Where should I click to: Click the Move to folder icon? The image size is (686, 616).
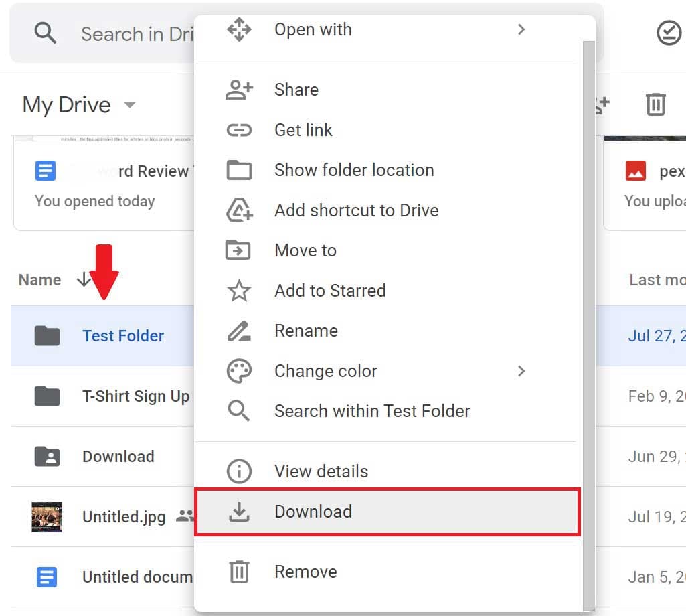(x=239, y=250)
